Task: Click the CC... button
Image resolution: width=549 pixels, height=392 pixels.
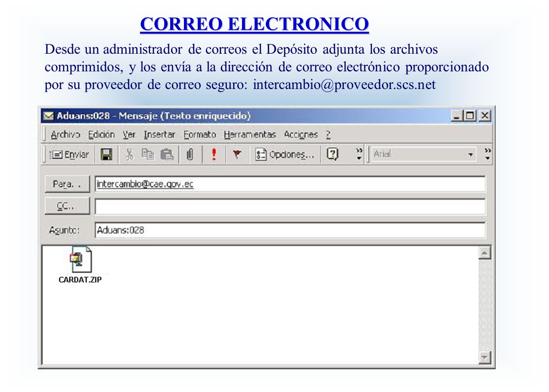Action: click(67, 206)
